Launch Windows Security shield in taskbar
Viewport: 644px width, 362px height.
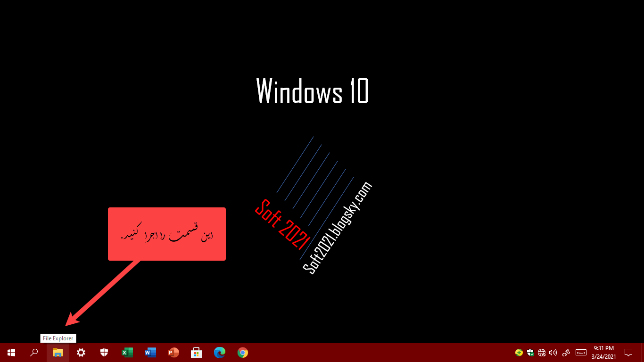104,353
